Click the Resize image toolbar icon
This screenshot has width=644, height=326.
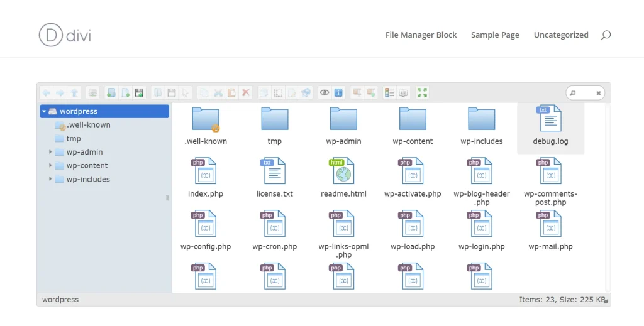(x=306, y=93)
